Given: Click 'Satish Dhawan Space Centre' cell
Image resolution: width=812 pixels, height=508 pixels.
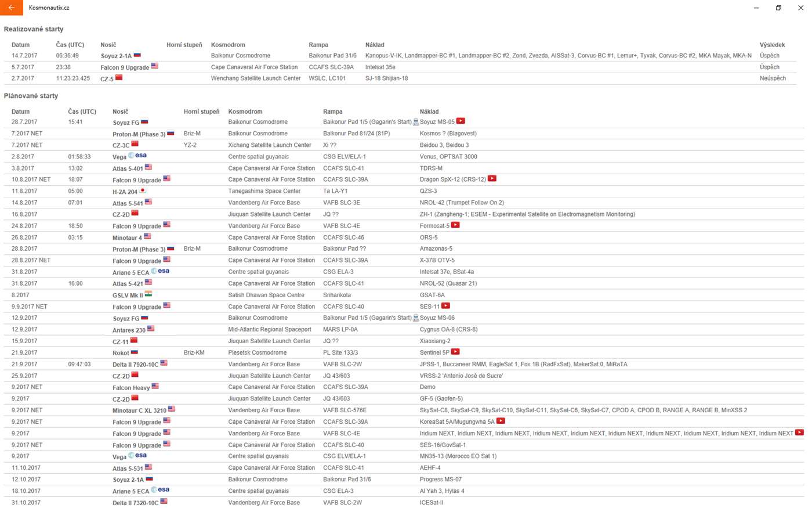Looking at the screenshot, I should coord(266,295).
